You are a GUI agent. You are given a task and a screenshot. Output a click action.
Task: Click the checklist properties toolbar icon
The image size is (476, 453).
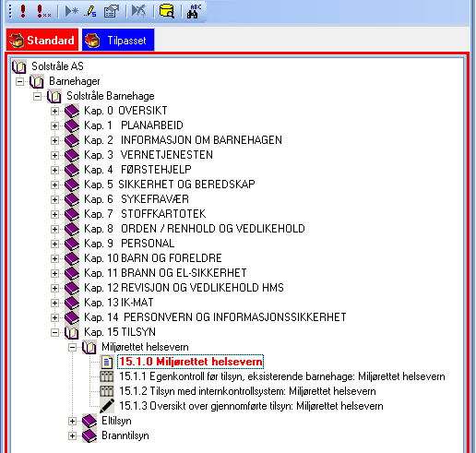pyautogui.click(x=112, y=11)
